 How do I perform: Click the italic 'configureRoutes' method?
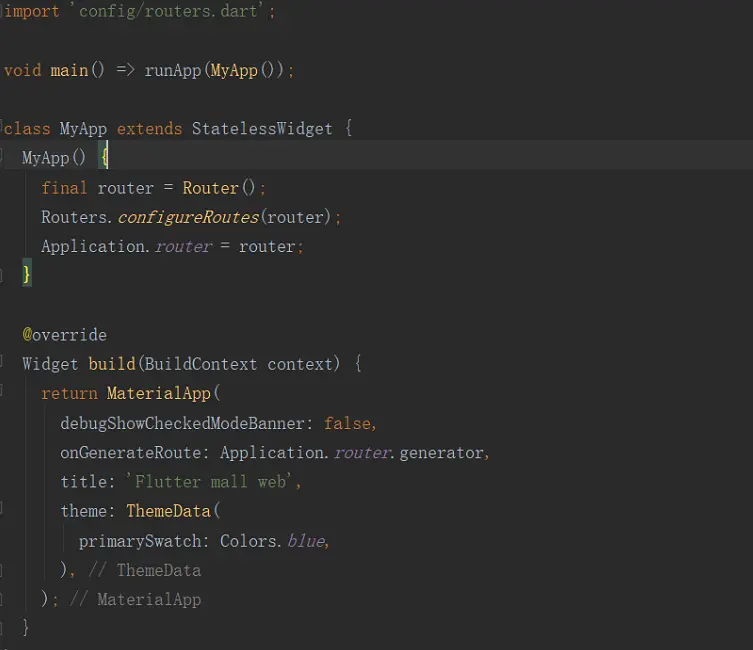(188, 217)
